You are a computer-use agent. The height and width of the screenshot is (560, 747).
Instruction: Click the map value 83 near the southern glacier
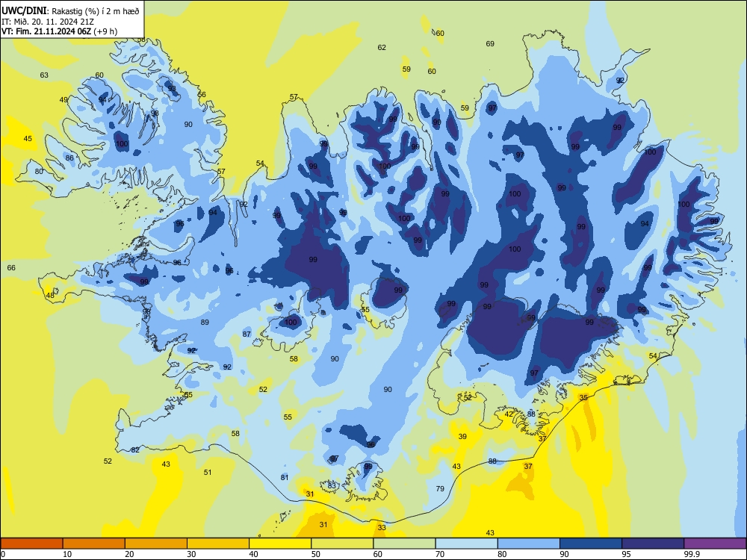pos(332,486)
